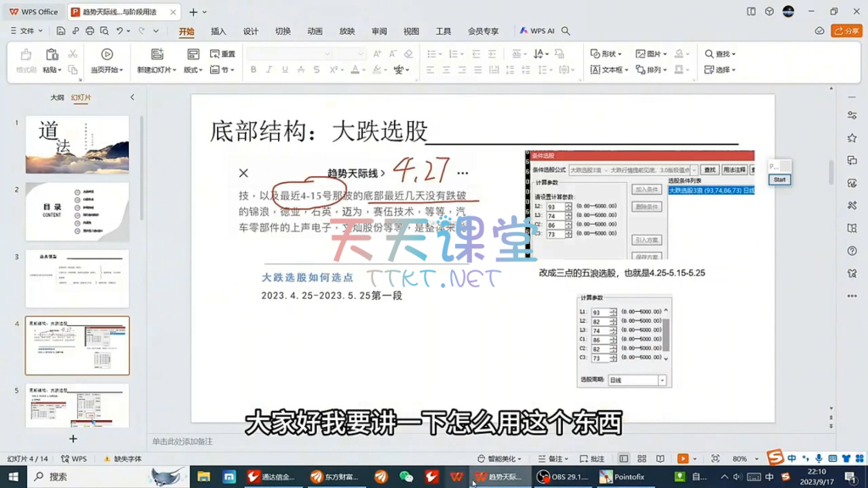Toggle Italic text formatting
Screen dimensions: 868x488
pyautogui.click(x=270, y=70)
